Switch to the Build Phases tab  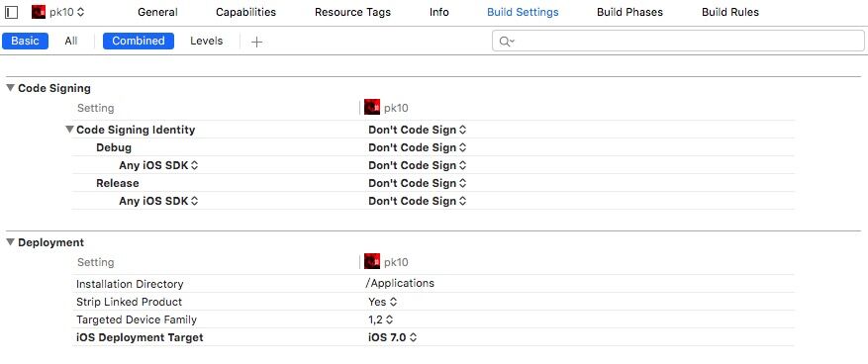[629, 12]
